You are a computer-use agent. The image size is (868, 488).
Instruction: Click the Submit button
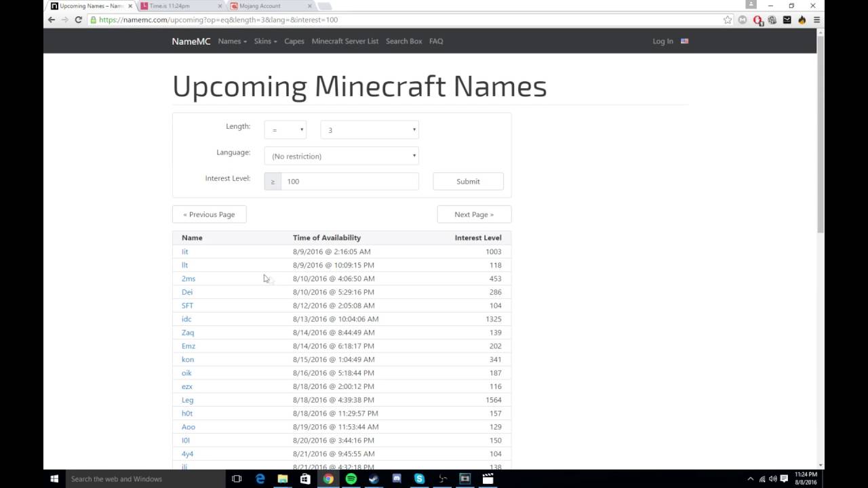pyautogui.click(x=468, y=181)
